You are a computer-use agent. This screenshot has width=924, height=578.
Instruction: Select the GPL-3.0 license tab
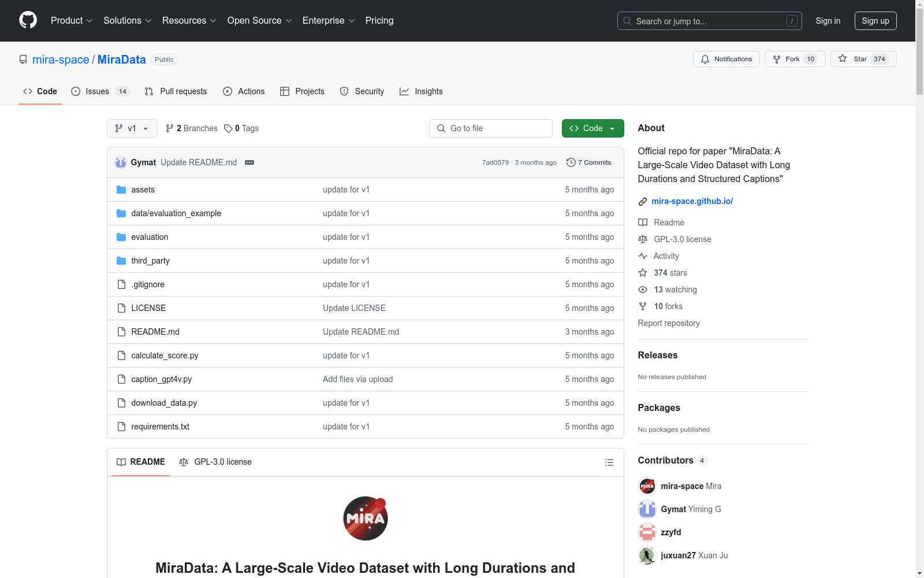click(215, 462)
